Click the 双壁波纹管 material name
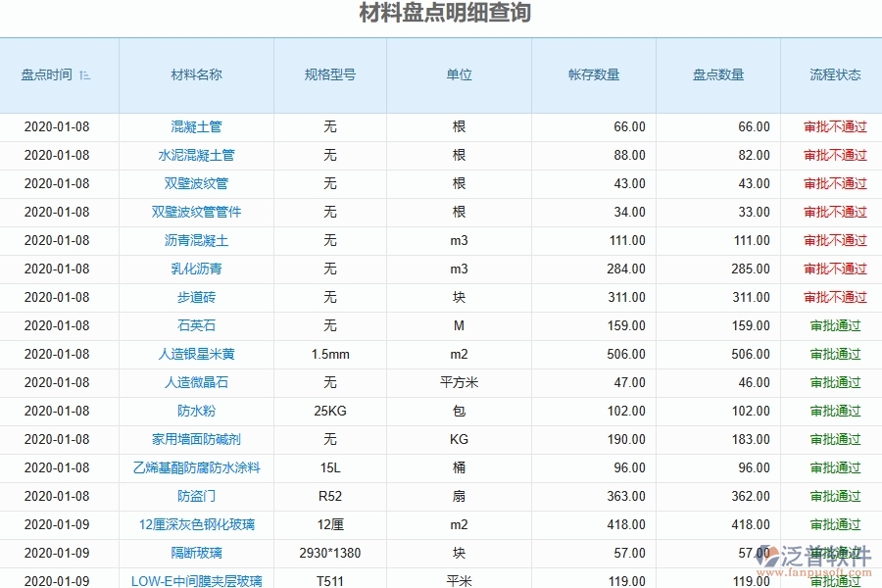The image size is (882, 588). point(194,183)
